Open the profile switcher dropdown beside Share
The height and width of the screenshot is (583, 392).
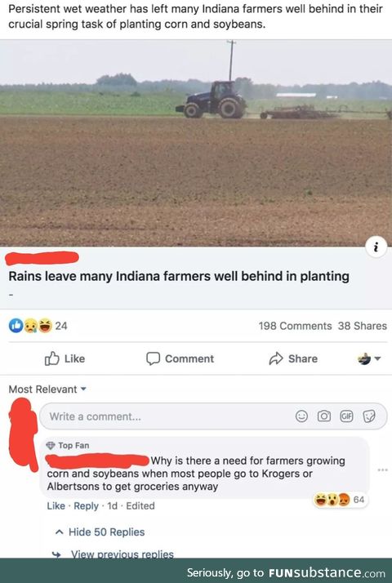[x=368, y=358]
